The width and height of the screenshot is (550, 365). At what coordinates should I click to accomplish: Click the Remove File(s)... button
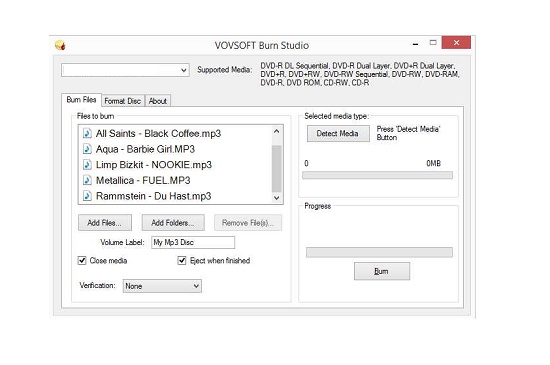(x=248, y=223)
